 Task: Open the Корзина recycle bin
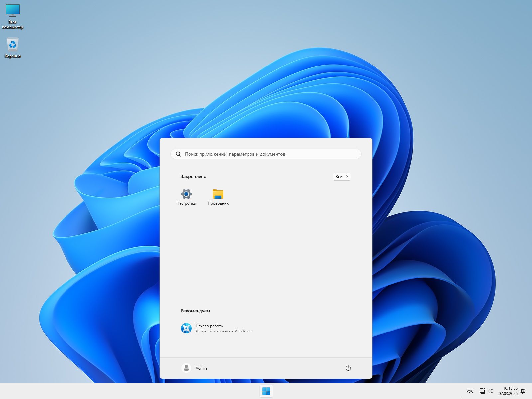click(13, 44)
